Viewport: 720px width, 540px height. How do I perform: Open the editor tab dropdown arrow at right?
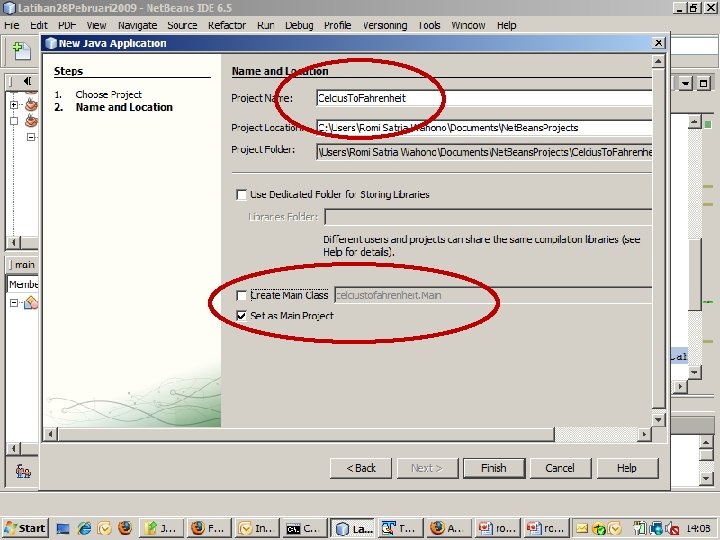coord(686,84)
